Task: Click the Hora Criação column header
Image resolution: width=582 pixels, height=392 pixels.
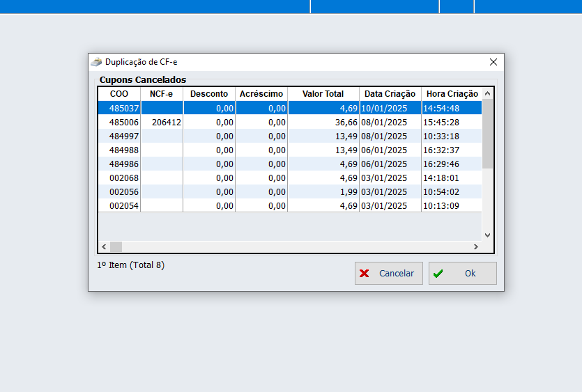Action: tap(452, 94)
